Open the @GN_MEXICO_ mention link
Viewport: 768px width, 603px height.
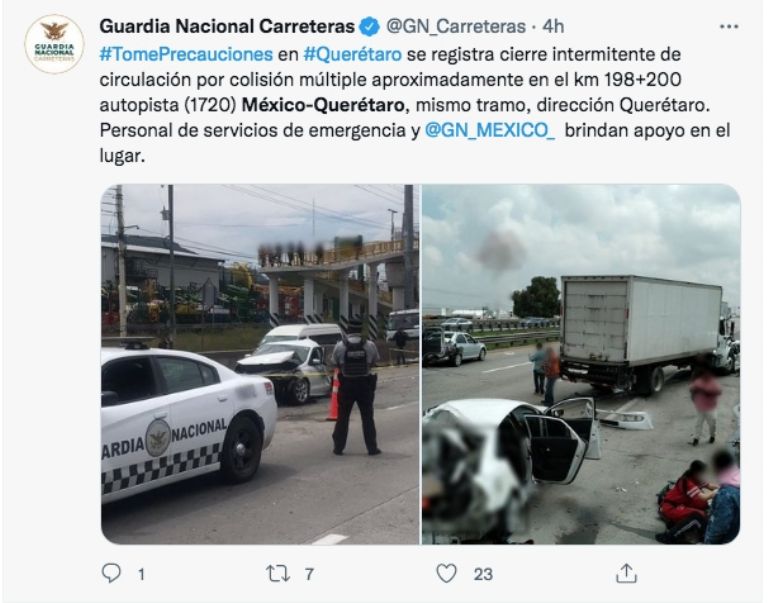pos(490,131)
